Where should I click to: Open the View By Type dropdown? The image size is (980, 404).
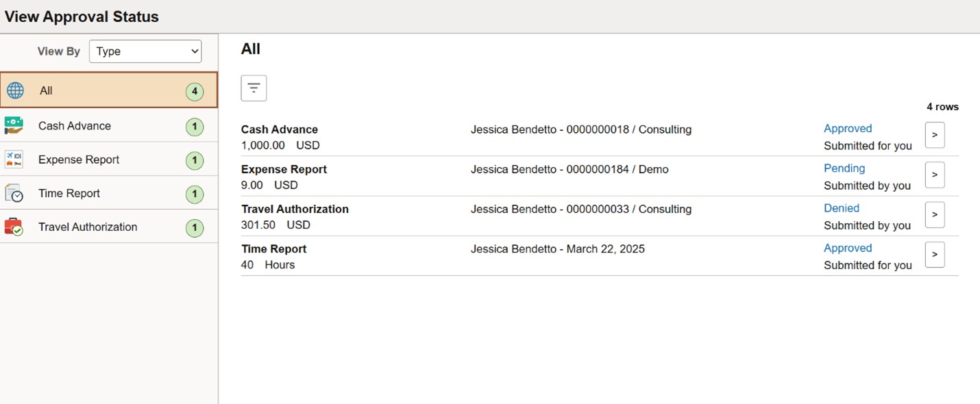145,51
